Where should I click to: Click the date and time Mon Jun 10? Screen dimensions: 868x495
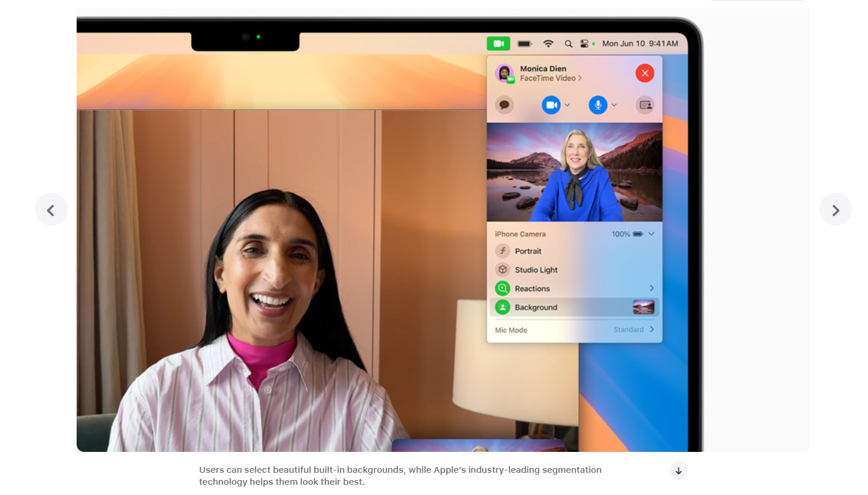pos(640,44)
